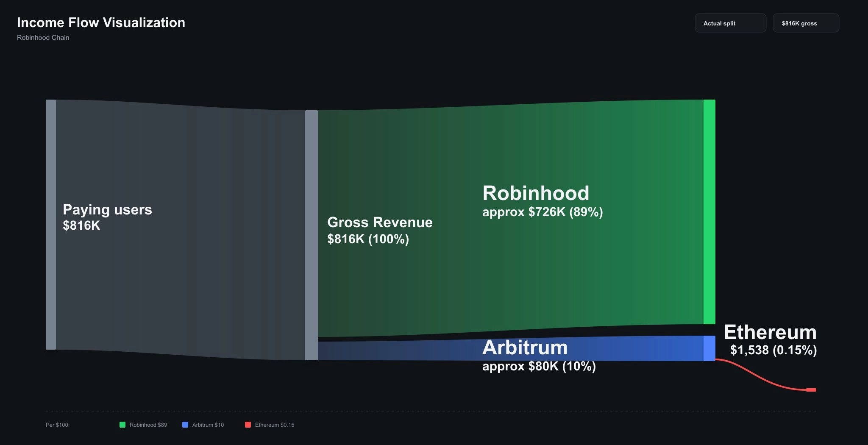868x445 pixels.
Task: Click the blue Arbitrum legend swatch
Action: click(x=185, y=425)
